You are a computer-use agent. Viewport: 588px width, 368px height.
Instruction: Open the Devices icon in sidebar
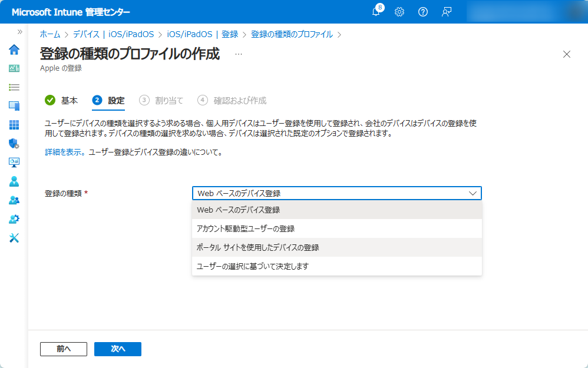click(x=14, y=105)
